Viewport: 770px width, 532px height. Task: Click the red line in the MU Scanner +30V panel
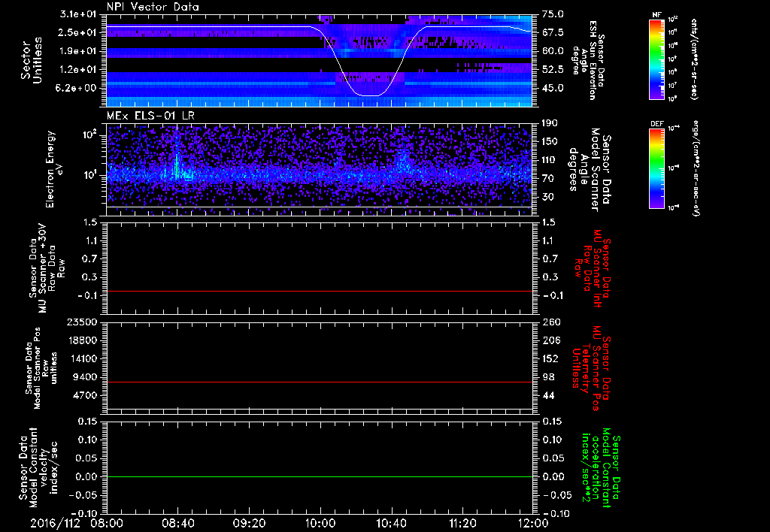(x=320, y=292)
